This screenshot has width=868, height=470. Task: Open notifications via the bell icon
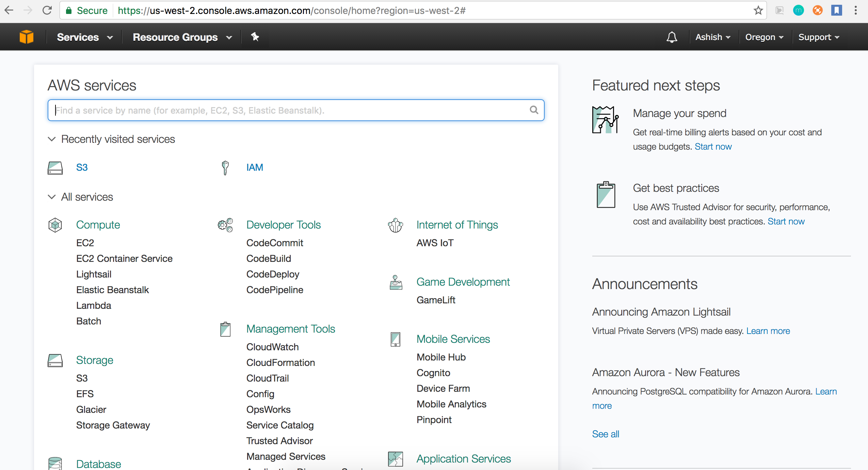(672, 37)
